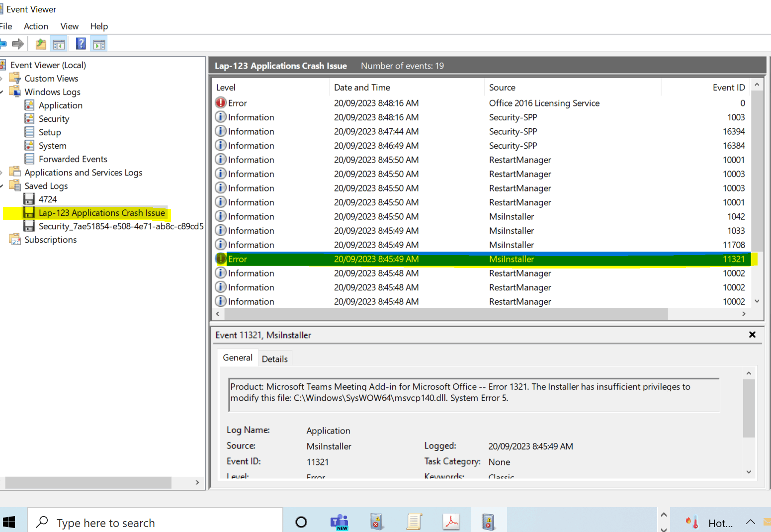Click the Subscriptions icon in the tree
This screenshot has height=532, width=771.
pos(15,239)
